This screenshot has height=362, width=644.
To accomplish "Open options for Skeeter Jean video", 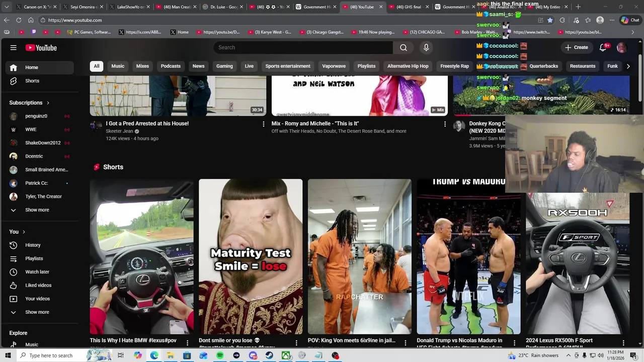I will (263, 124).
